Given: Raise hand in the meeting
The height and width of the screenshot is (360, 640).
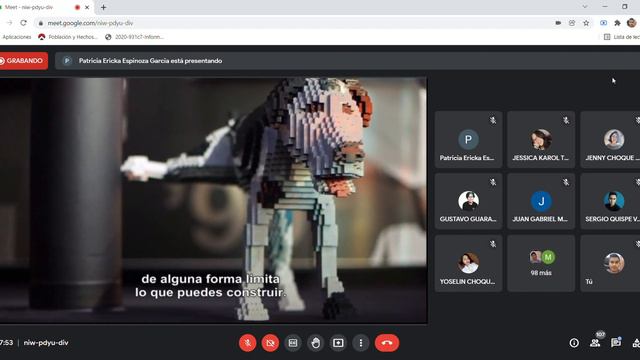Looking at the screenshot, I should click(316, 343).
